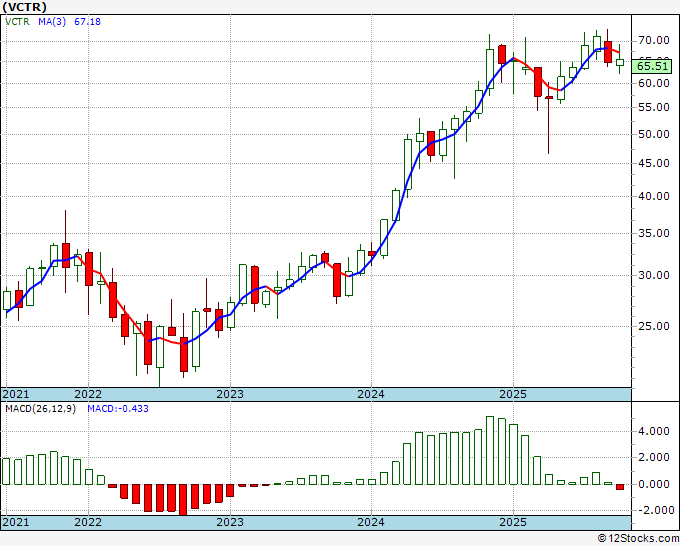Click the 2025 label on price chart axis
680x546 pixels.
pyautogui.click(x=513, y=394)
